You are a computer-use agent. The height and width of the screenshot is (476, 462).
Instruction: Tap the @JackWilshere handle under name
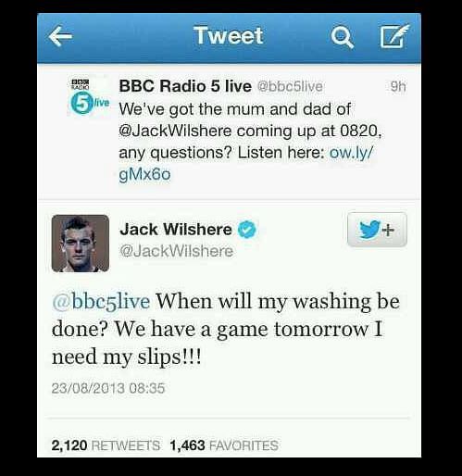(176, 251)
